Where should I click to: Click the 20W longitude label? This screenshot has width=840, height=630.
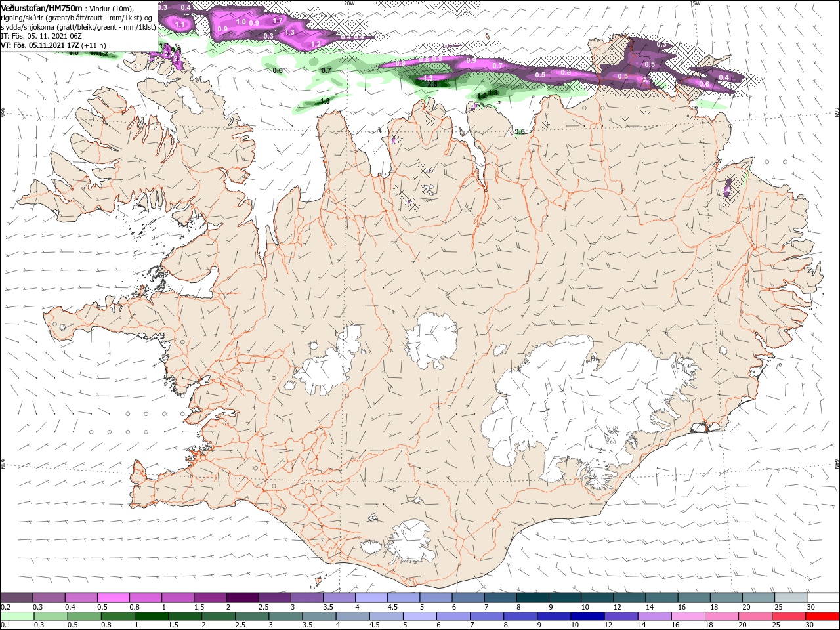point(349,3)
